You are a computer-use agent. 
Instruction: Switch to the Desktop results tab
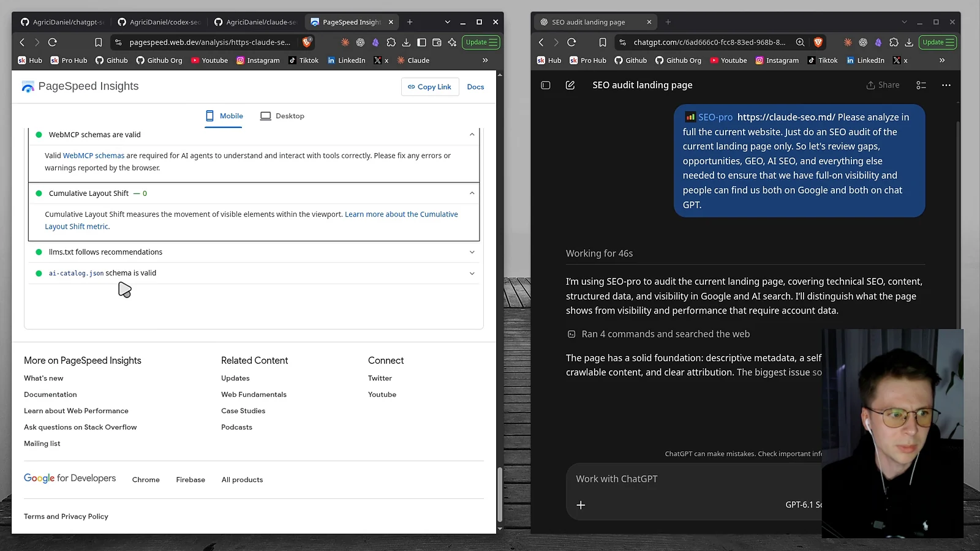pyautogui.click(x=282, y=116)
